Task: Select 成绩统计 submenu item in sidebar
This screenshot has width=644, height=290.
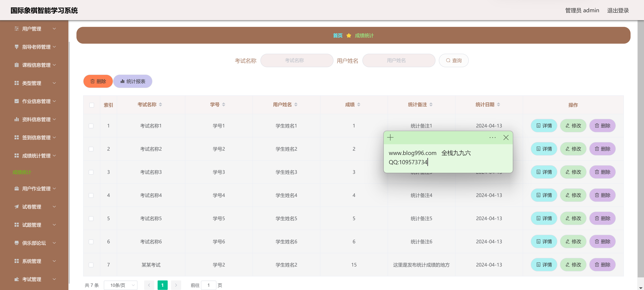Action: click(x=22, y=172)
